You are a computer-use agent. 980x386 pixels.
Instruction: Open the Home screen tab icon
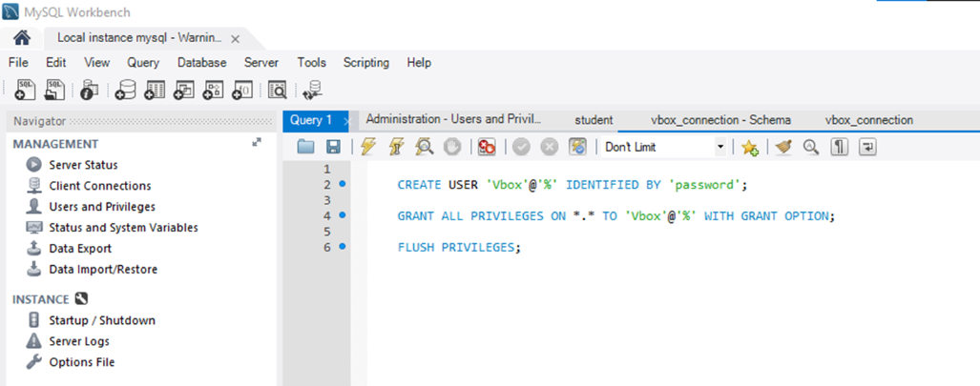(x=21, y=38)
